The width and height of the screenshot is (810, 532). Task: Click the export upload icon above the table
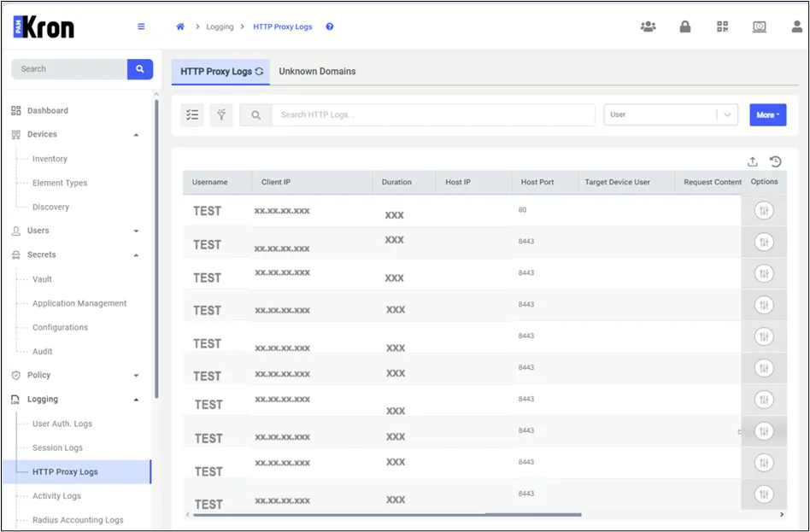click(x=753, y=161)
